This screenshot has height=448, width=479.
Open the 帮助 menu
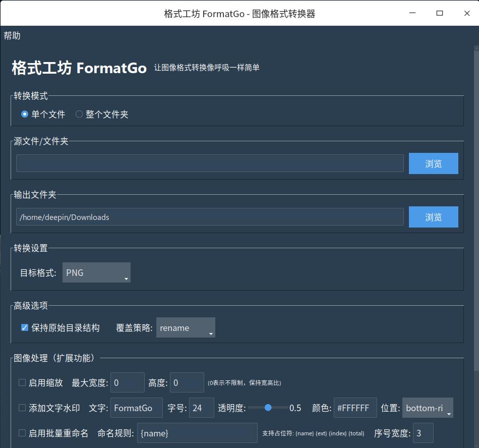coord(12,36)
